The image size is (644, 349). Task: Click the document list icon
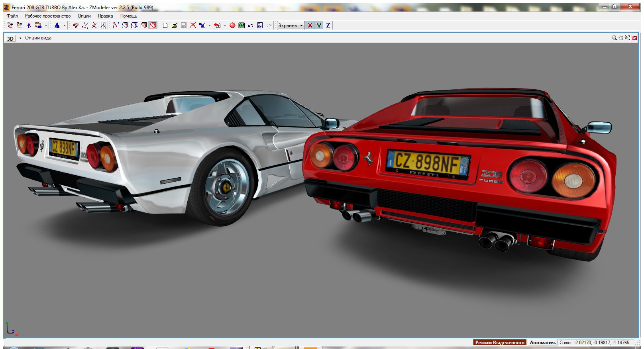tap(260, 25)
